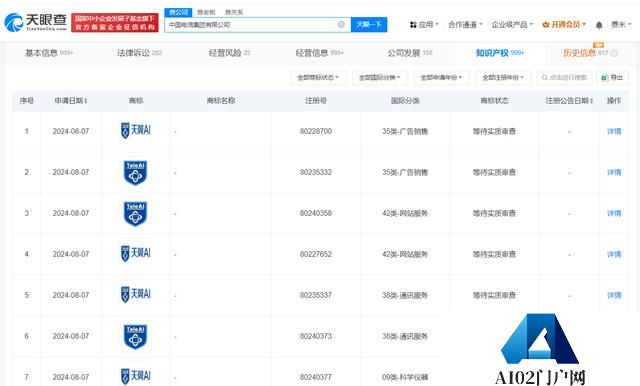
Task: Sort by the 申请日期 column arrows
Action: (86, 101)
